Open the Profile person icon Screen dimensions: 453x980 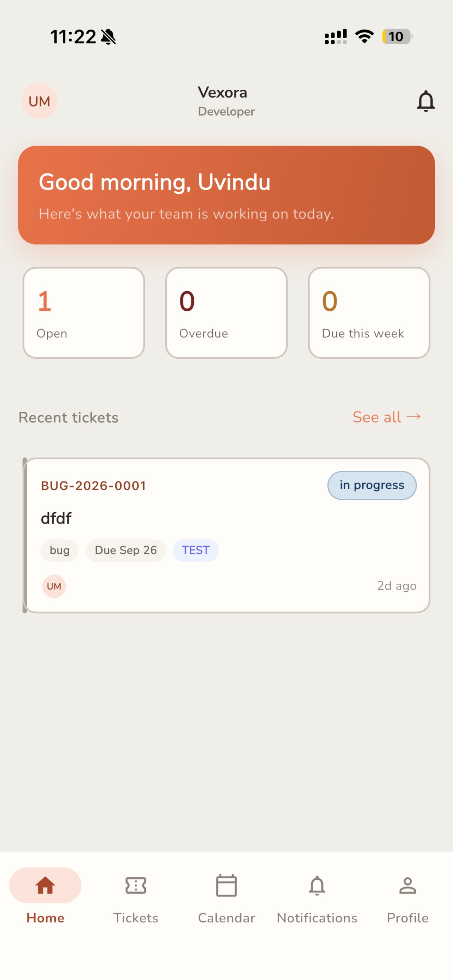pos(408,885)
